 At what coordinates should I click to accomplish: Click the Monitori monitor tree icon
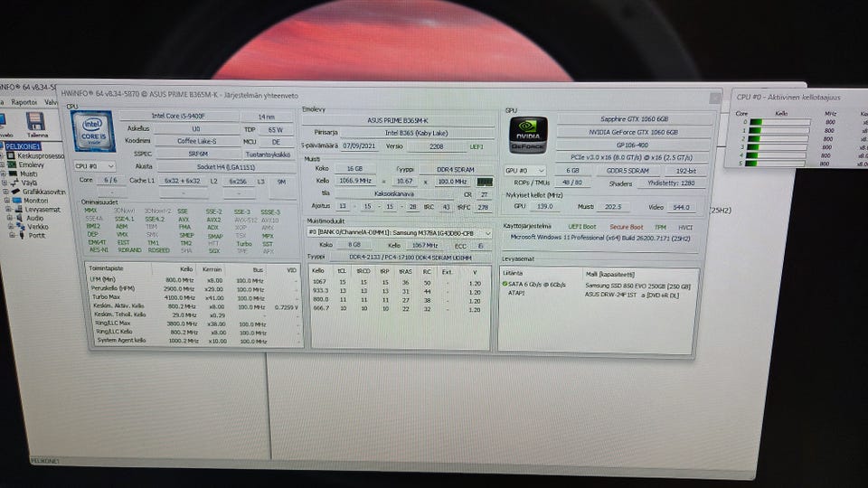[x=17, y=201]
